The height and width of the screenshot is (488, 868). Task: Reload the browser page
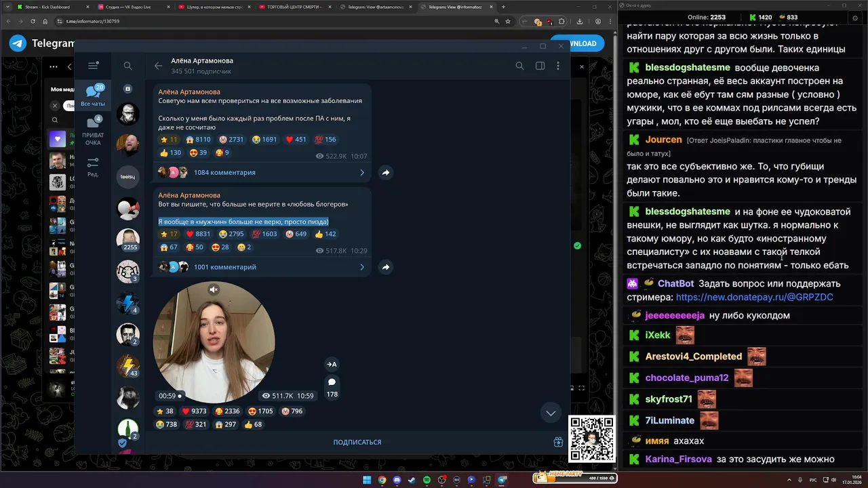click(33, 22)
